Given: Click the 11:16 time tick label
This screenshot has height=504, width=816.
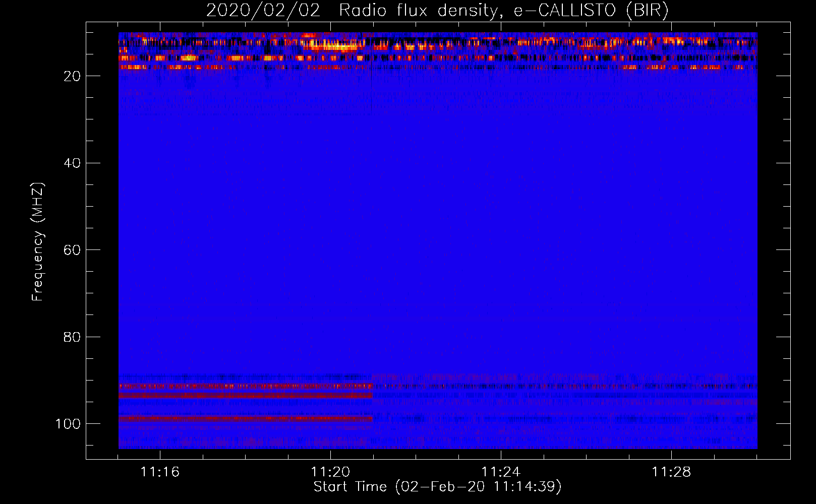Looking at the screenshot, I should click(160, 472).
